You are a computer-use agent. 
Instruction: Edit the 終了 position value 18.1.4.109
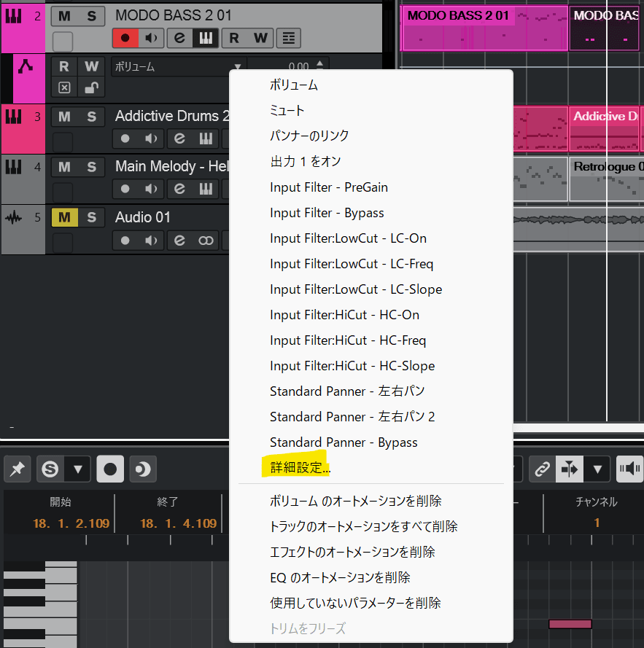[178, 523]
